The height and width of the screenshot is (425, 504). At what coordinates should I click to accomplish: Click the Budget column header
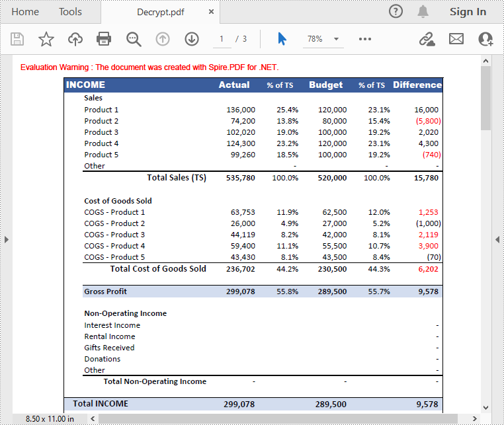[325, 85]
